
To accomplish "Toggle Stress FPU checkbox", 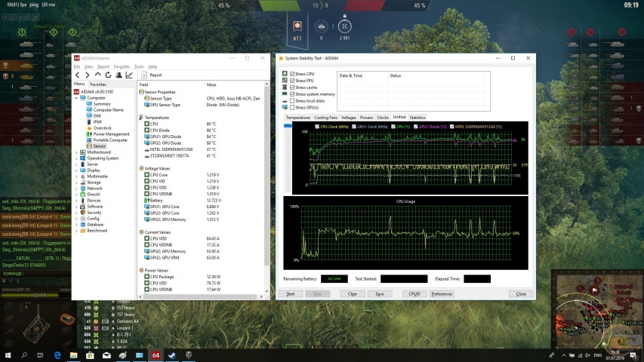I will pos(292,81).
